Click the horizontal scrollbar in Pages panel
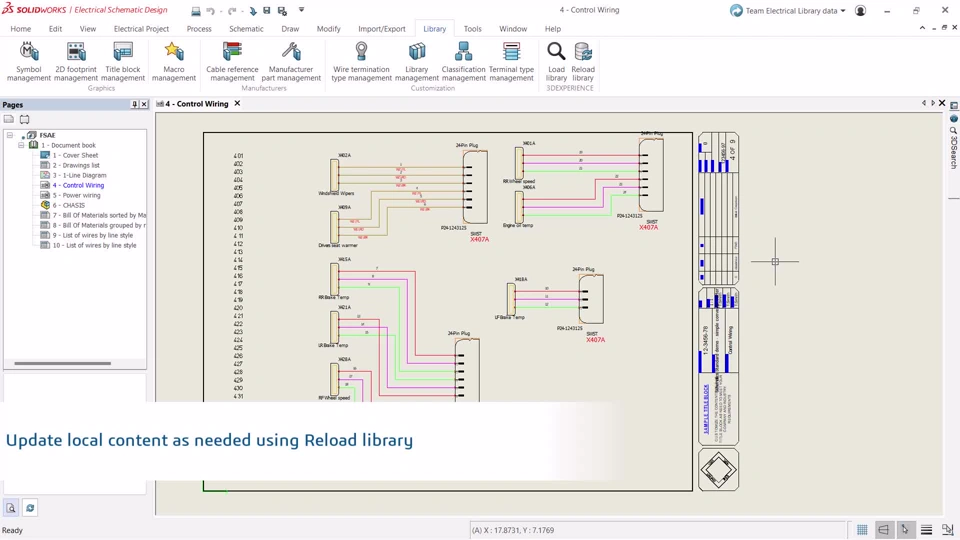Viewport: 960px width, 540px height. pyautogui.click(x=62, y=363)
